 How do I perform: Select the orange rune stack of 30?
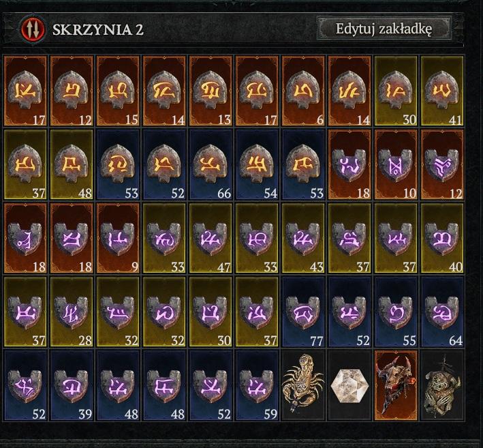point(396,91)
